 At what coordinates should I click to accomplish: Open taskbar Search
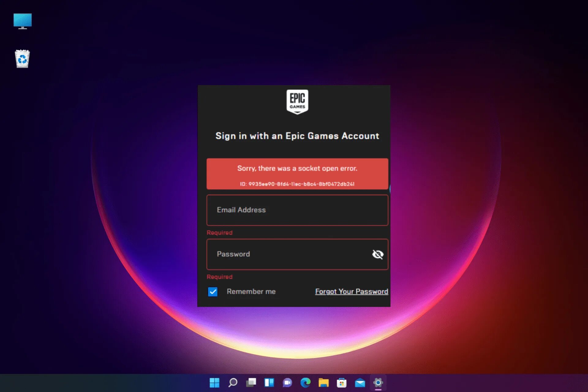click(x=233, y=383)
